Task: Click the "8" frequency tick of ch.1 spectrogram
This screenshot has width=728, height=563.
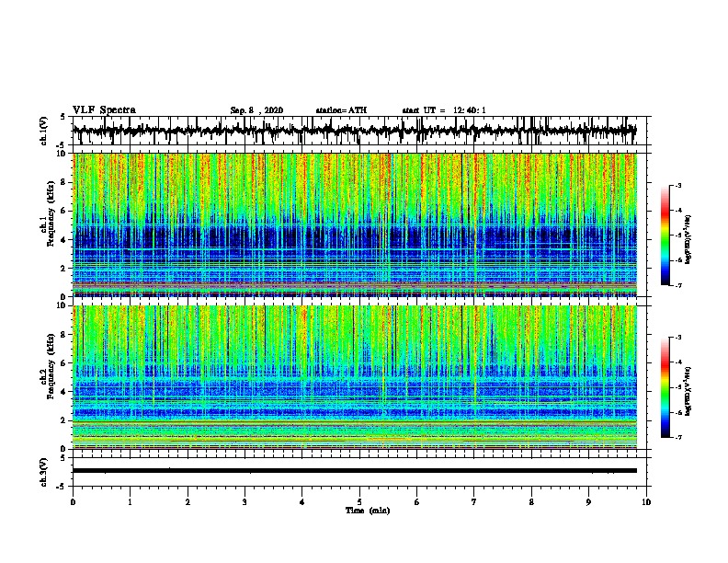Action: click(63, 182)
